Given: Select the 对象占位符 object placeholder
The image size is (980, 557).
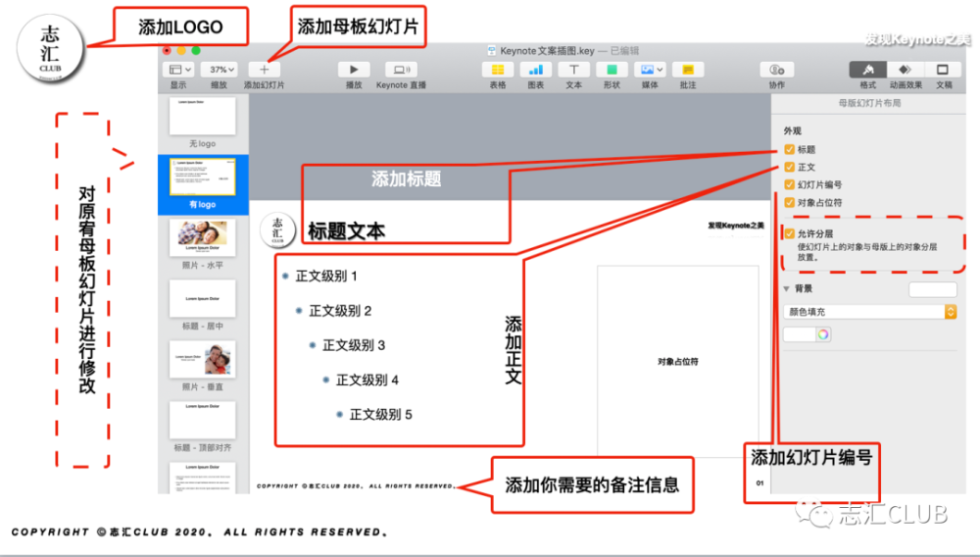Looking at the screenshot, I should pos(677,361).
